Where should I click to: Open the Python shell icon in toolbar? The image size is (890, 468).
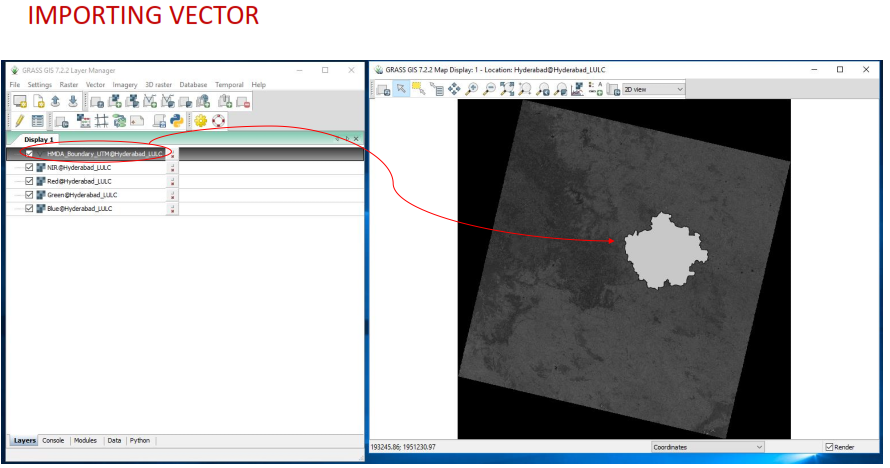pos(176,121)
